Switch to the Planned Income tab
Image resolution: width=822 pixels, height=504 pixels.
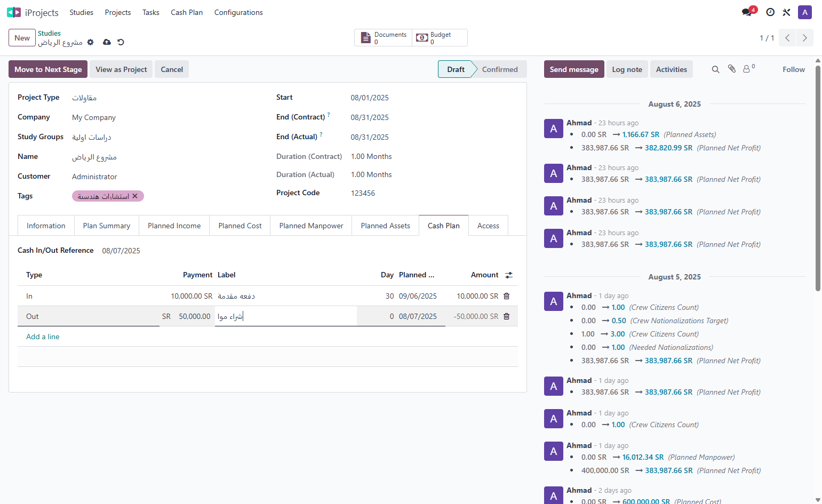click(x=174, y=226)
